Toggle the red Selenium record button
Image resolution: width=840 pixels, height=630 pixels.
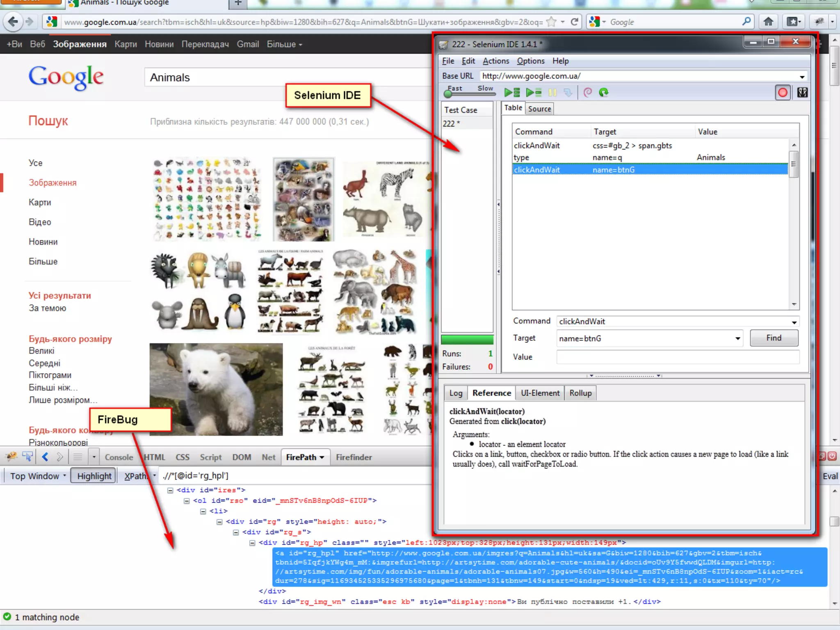782,93
